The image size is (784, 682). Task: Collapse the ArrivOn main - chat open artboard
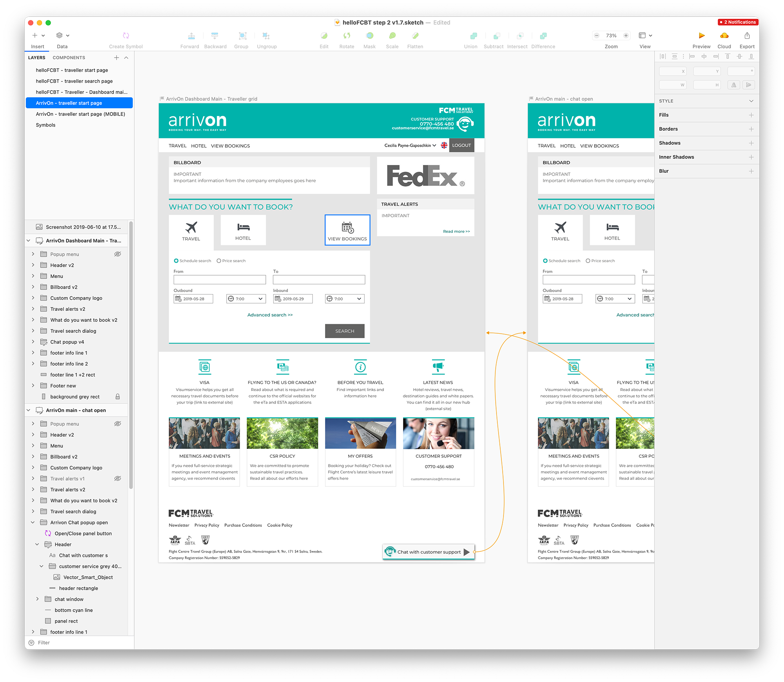click(x=28, y=410)
